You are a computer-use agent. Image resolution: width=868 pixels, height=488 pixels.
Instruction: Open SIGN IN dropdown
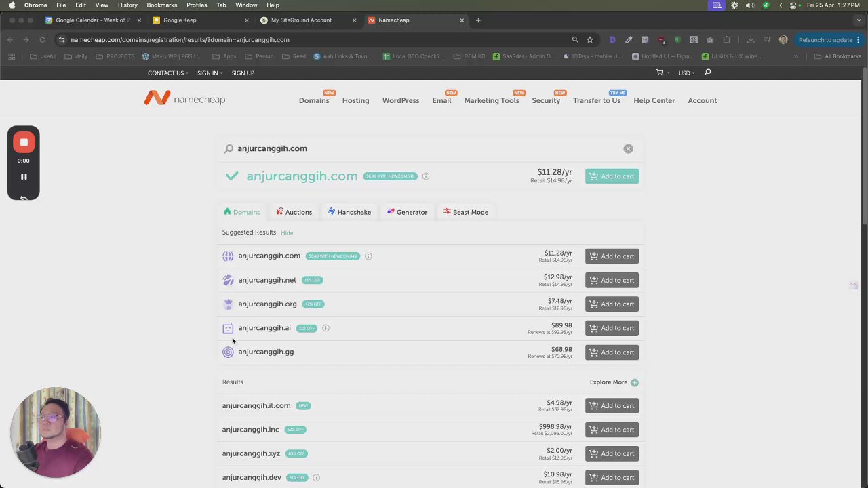tap(210, 73)
